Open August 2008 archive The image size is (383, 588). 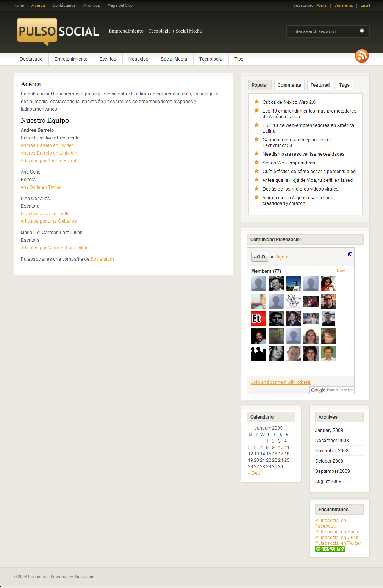point(328,482)
